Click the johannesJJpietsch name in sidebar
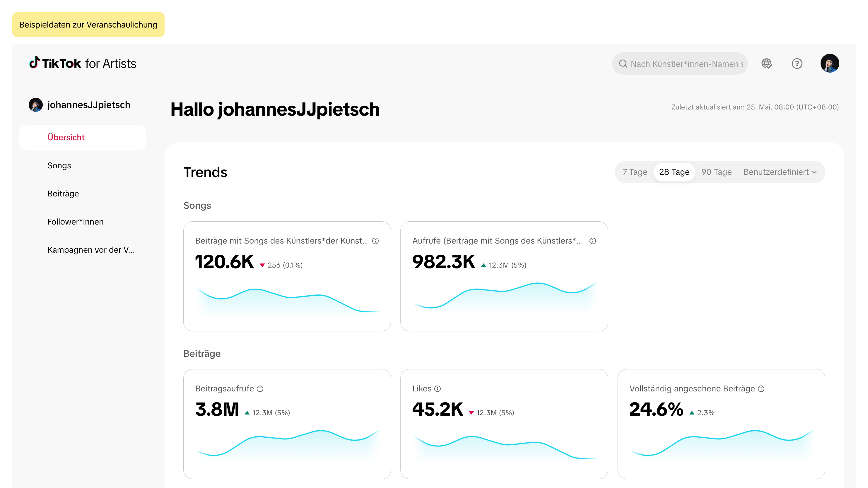Screen dimensions: 868x488 point(89,105)
